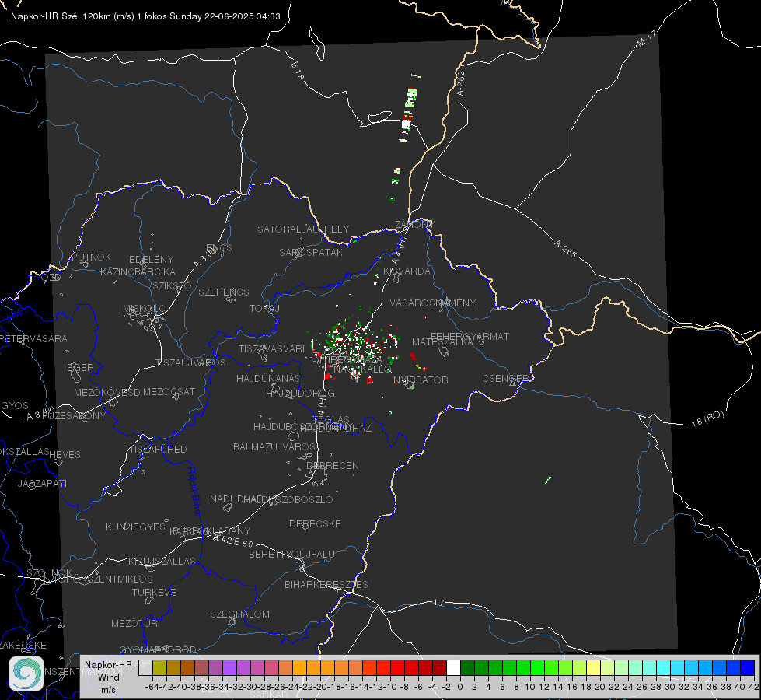Select the EDELÉNY town label
The image size is (761, 700).
(x=152, y=260)
